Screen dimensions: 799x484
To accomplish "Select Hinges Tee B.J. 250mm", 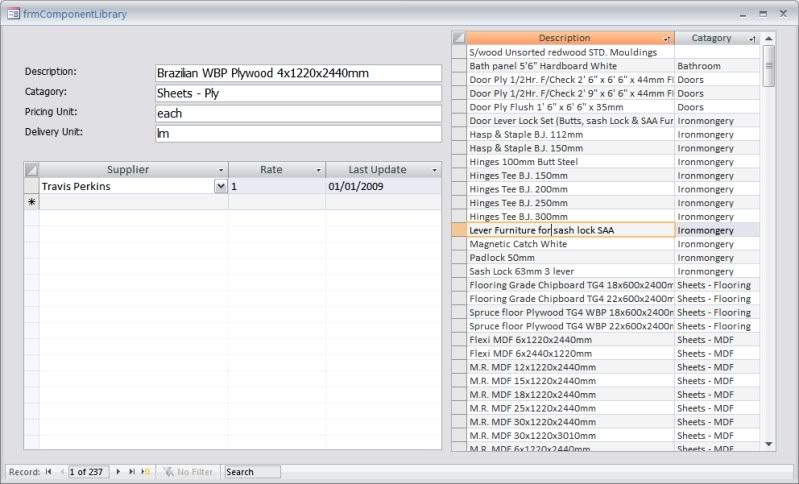I will 570,203.
